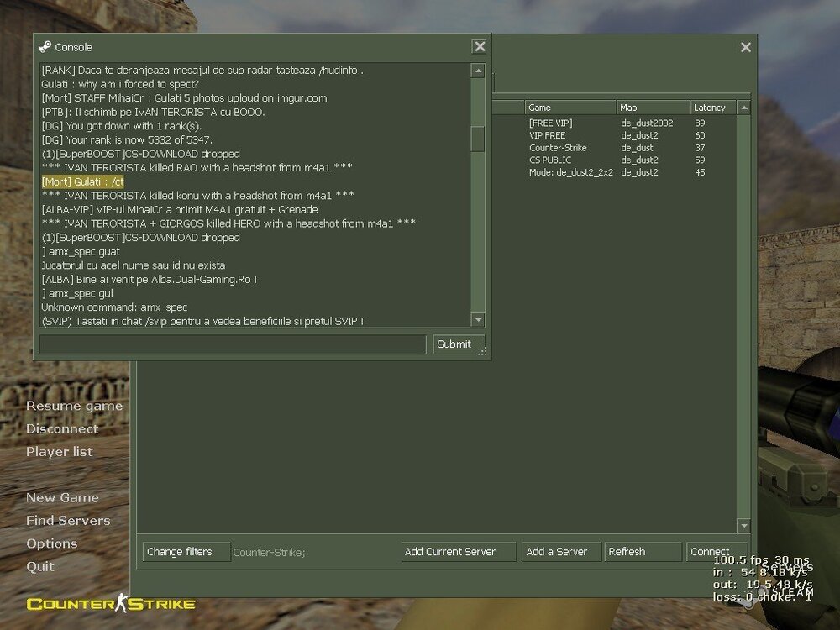Viewport: 840px width, 630px height.
Task: Click the Steam icon in Console title
Action: (x=45, y=47)
